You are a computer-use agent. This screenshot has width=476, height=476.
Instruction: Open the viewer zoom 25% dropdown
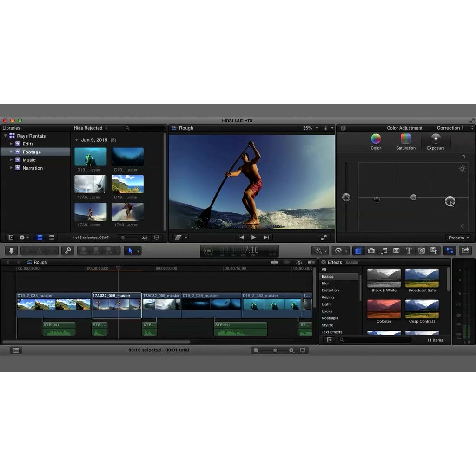(311, 128)
